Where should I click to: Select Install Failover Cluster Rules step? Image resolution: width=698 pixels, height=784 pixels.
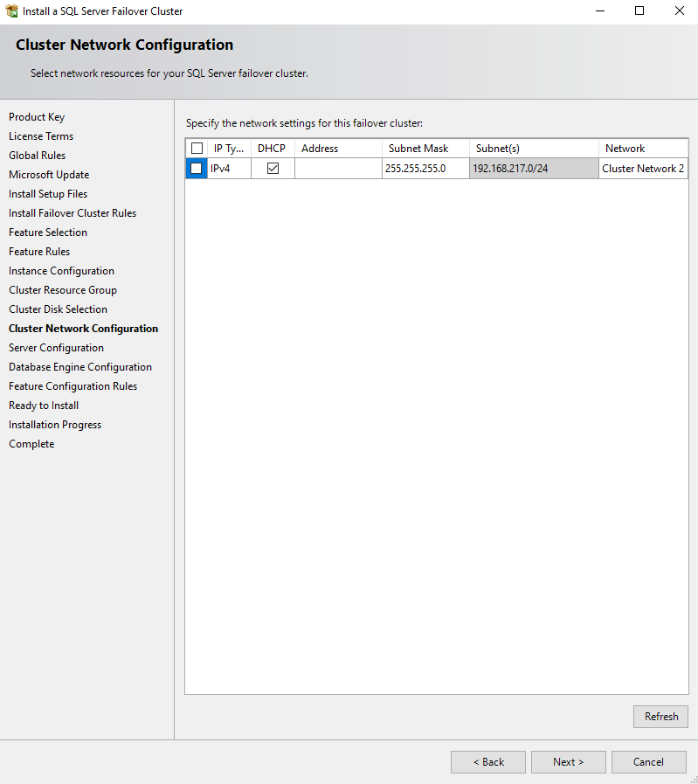click(x=73, y=213)
